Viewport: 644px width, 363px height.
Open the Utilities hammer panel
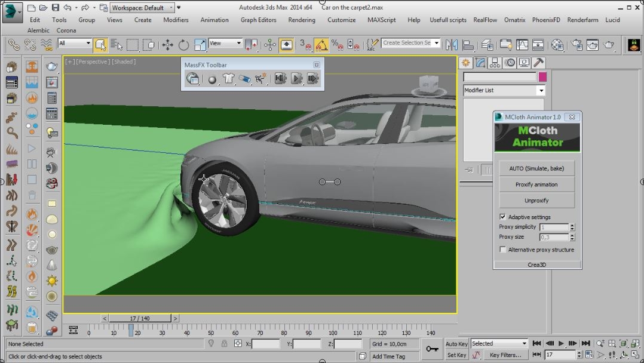coord(538,63)
